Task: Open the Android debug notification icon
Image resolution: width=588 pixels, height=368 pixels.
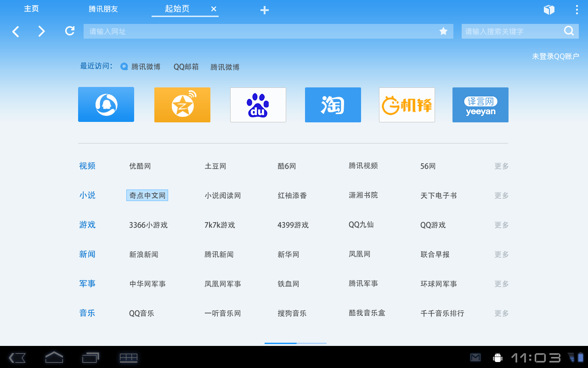Action: [498, 357]
